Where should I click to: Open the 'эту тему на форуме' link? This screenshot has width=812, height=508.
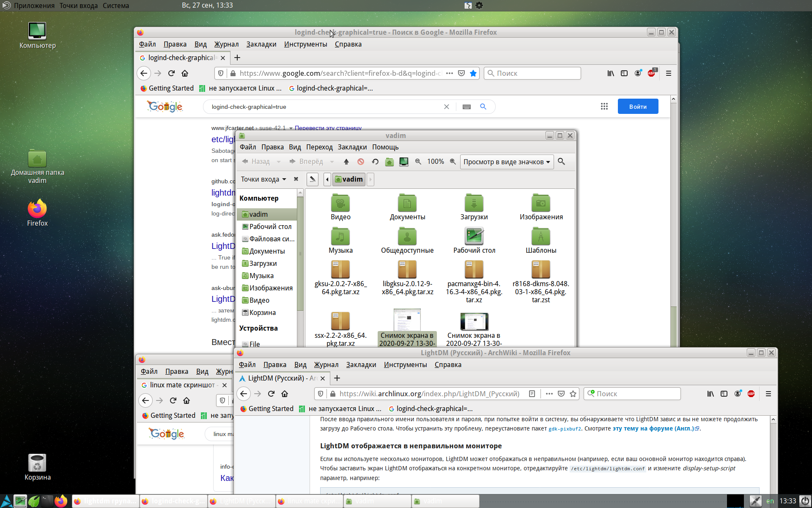pos(653,429)
